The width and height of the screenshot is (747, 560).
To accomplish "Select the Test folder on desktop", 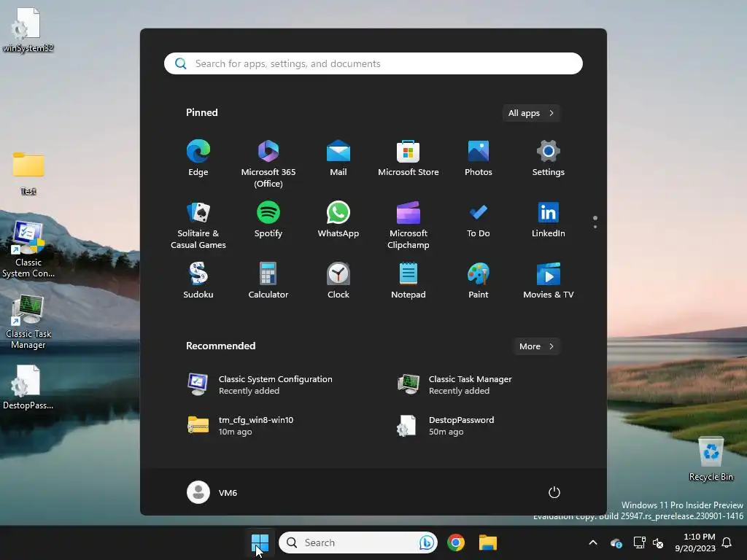I will pyautogui.click(x=28, y=174).
